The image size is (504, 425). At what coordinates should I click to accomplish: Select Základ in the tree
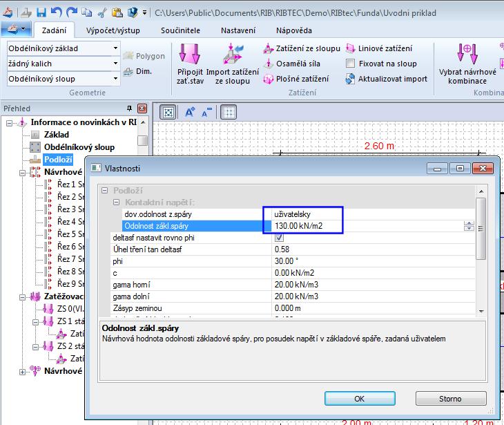click(57, 135)
